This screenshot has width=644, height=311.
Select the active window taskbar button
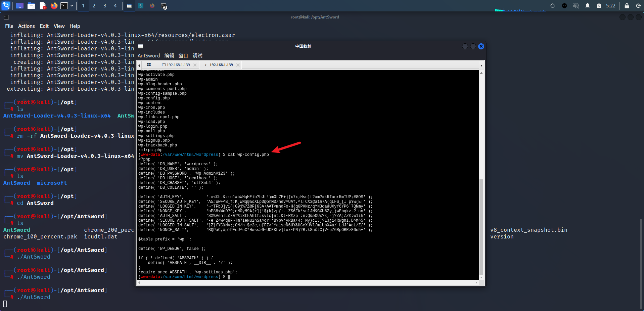pyautogui.click(x=129, y=6)
